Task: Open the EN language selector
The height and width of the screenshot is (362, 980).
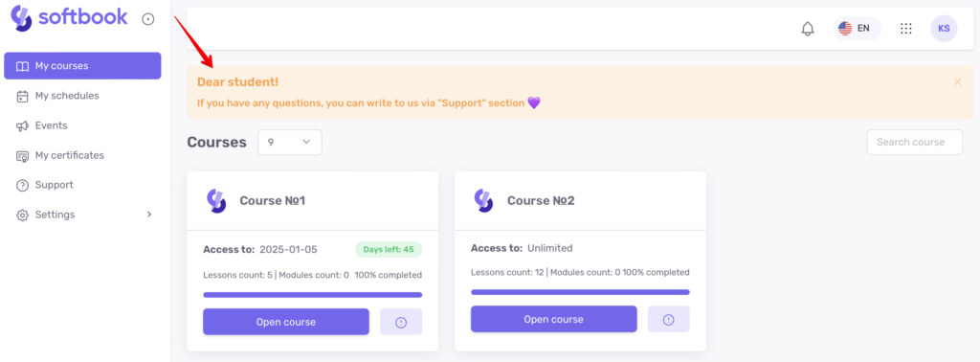Action: click(x=857, y=29)
